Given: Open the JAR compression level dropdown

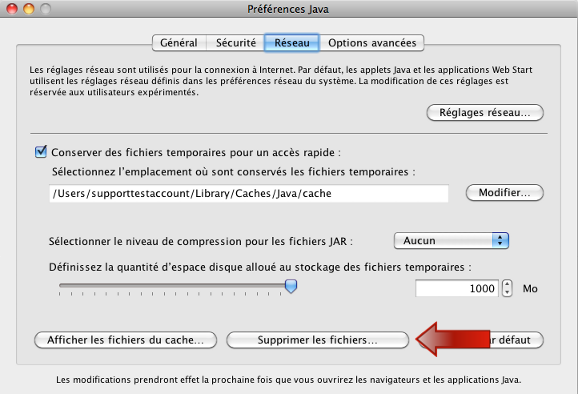Looking at the screenshot, I should pyautogui.click(x=451, y=241).
